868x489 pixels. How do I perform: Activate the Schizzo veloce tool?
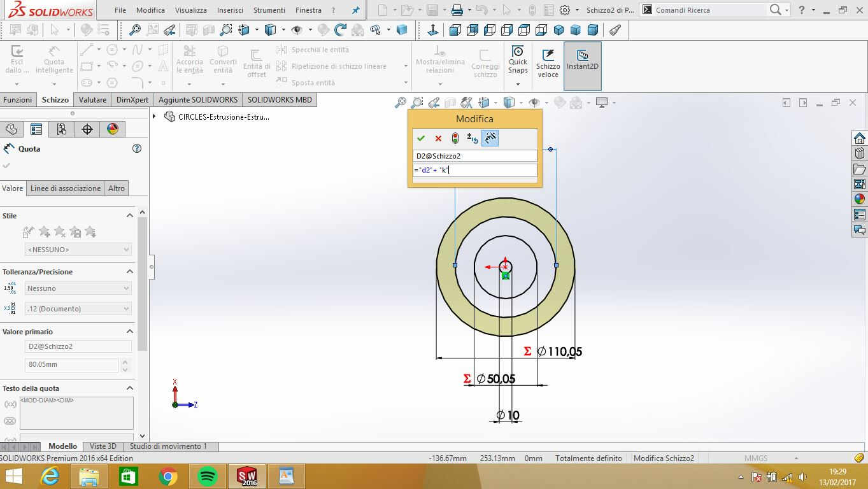(548, 64)
